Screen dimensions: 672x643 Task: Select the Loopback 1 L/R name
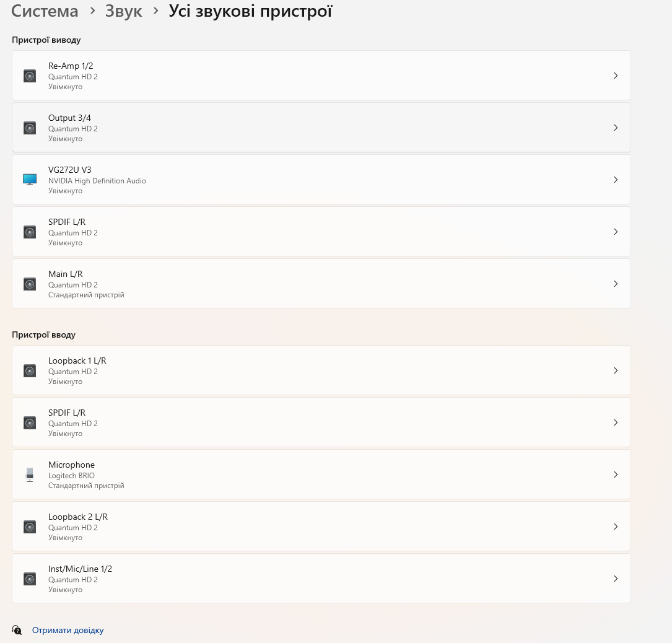tap(77, 361)
